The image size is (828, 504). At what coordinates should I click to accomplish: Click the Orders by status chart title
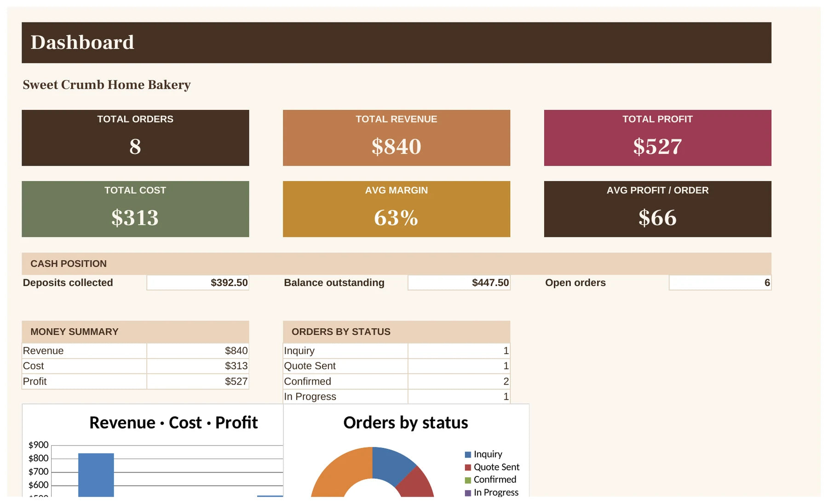tap(406, 423)
